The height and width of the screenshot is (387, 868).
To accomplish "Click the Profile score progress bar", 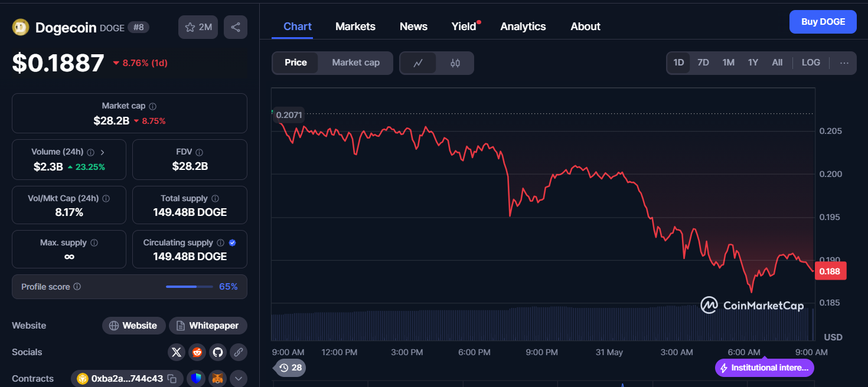I will coord(189,287).
